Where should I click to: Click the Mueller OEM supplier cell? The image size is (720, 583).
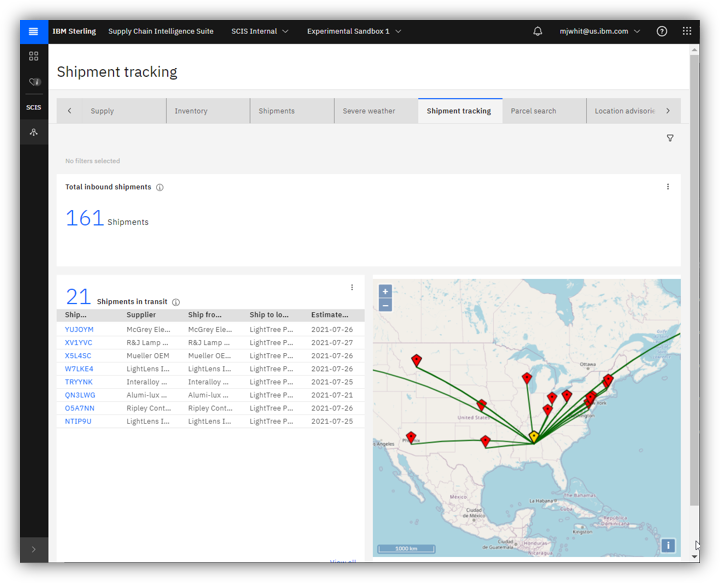pos(148,355)
